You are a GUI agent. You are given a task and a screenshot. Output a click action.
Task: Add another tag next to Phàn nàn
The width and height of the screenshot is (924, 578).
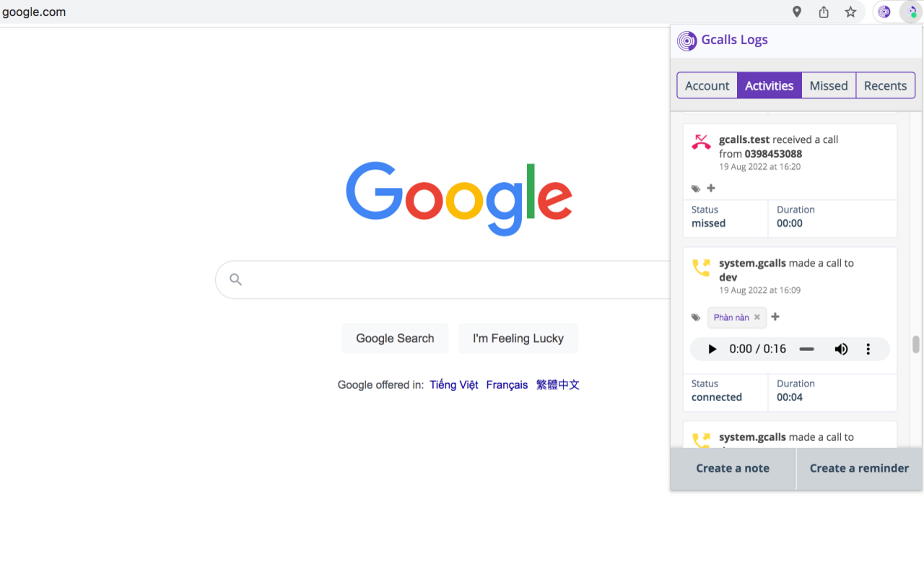[775, 316]
